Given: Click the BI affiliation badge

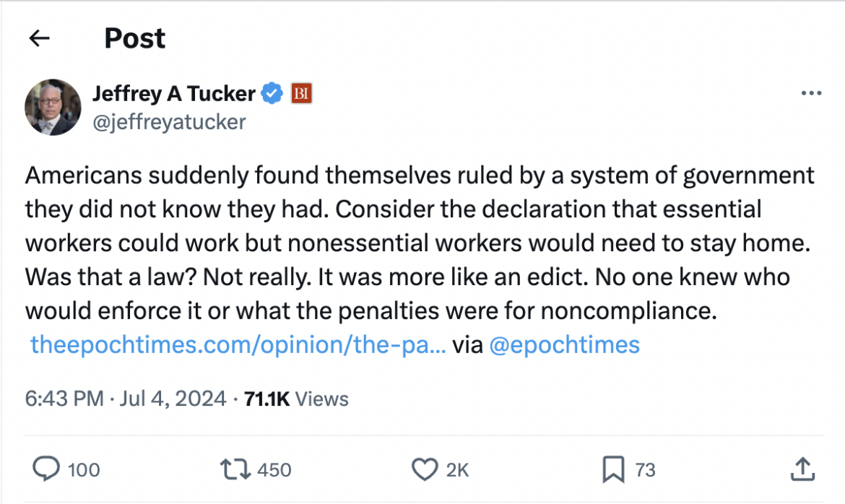Looking at the screenshot, I should point(301,93).
